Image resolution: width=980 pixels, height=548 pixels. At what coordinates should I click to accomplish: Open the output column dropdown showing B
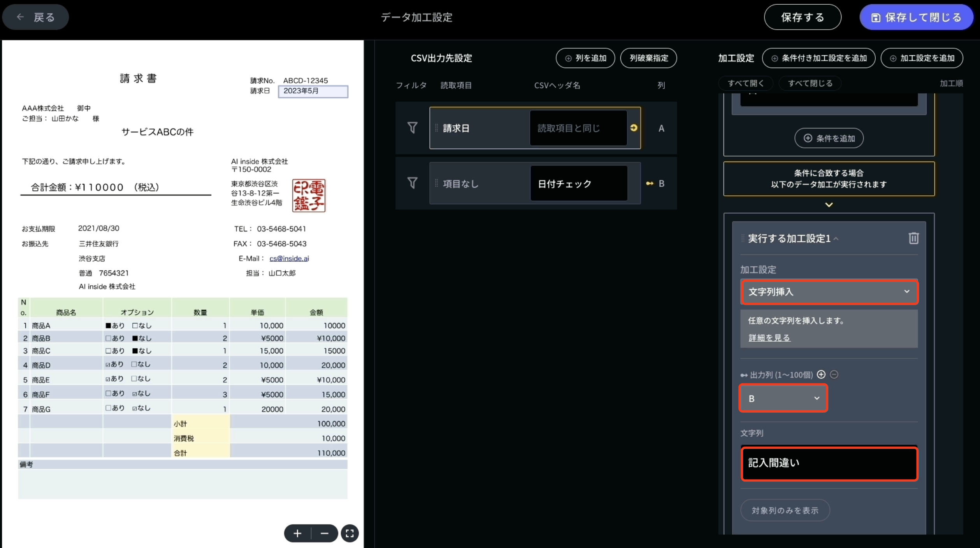tap(783, 398)
